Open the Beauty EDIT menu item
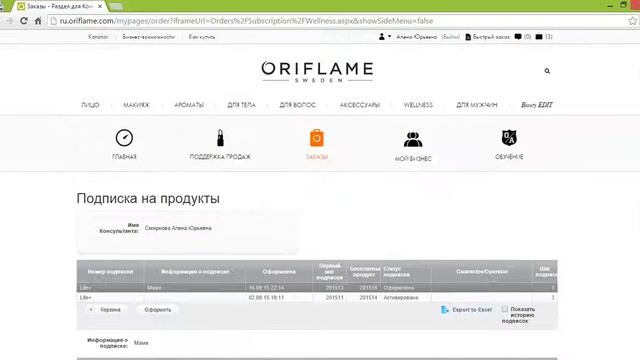This screenshot has width=640, height=360. 537,105
